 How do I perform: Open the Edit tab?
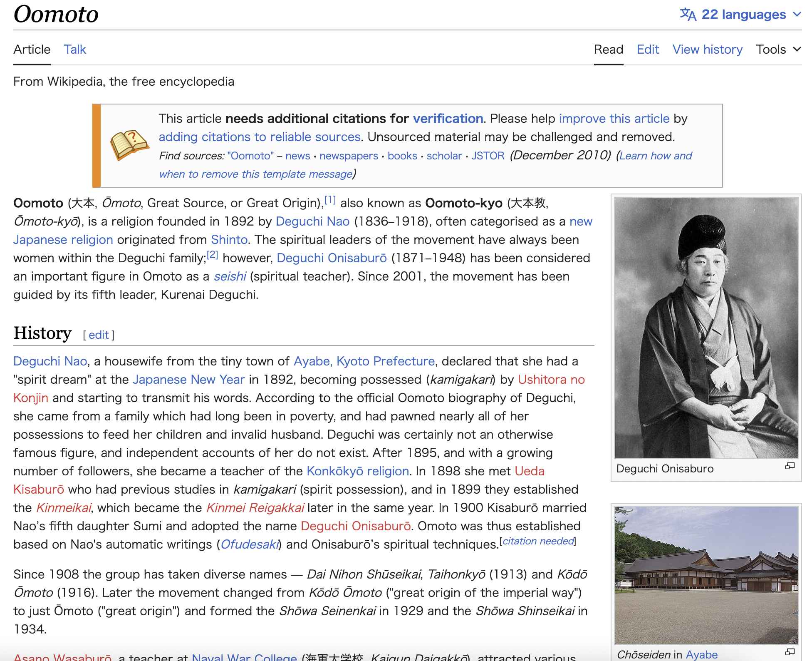click(648, 50)
